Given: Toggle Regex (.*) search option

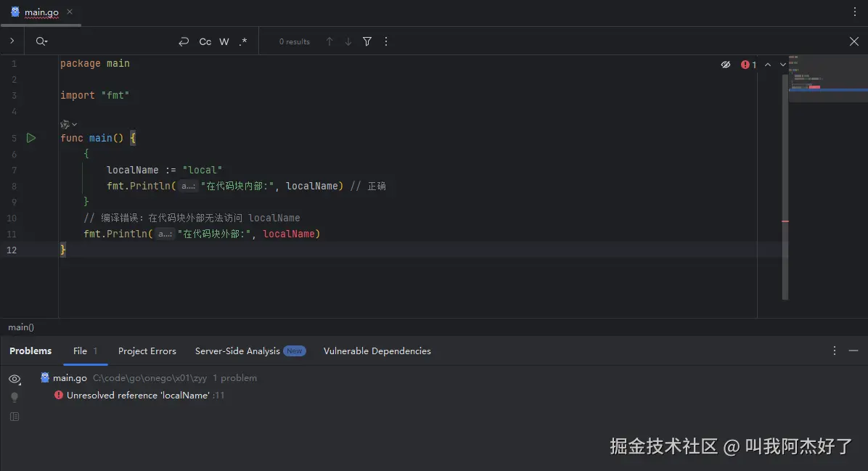Looking at the screenshot, I should [243, 41].
